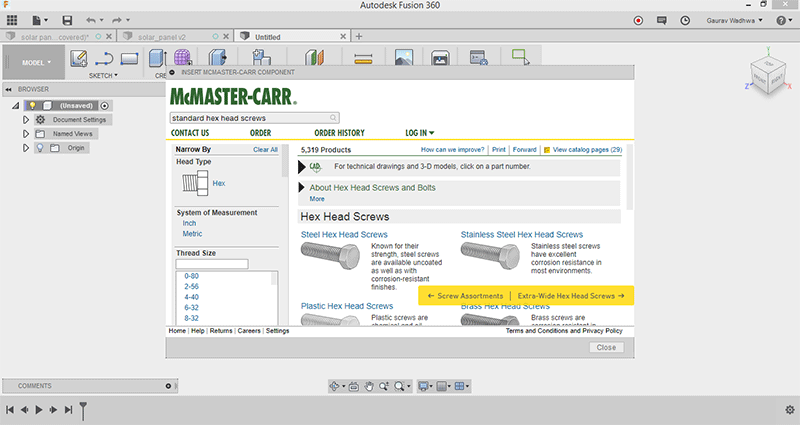The width and height of the screenshot is (800, 425).
Task: Click the Save disk icon
Action: coord(67,20)
